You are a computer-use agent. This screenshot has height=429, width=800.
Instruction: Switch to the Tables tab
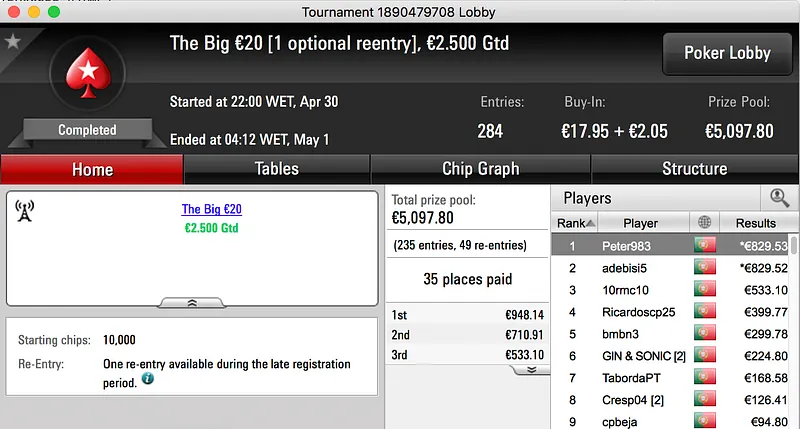tap(277, 169)
